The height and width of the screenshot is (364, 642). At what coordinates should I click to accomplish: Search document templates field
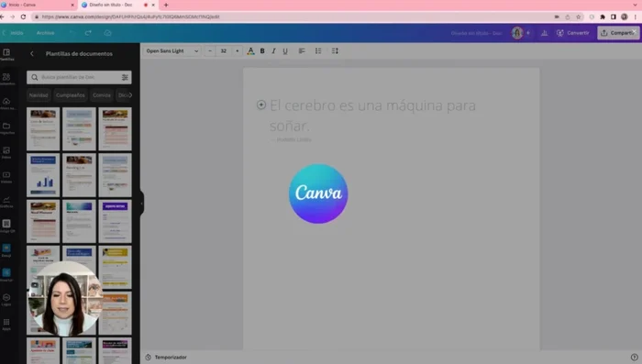point(79,77)
